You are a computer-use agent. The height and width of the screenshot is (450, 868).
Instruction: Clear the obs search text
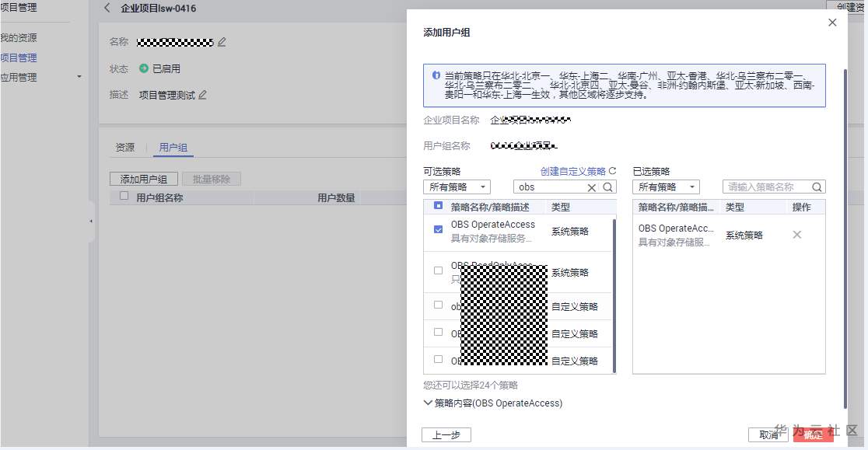(x=592, y=187)
